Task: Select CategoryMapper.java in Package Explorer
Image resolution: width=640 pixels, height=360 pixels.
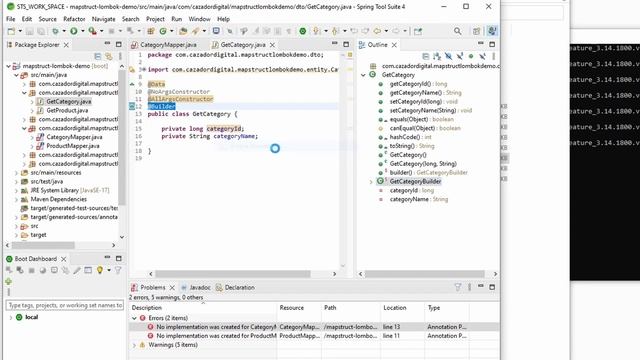Action: pos(74,137)
